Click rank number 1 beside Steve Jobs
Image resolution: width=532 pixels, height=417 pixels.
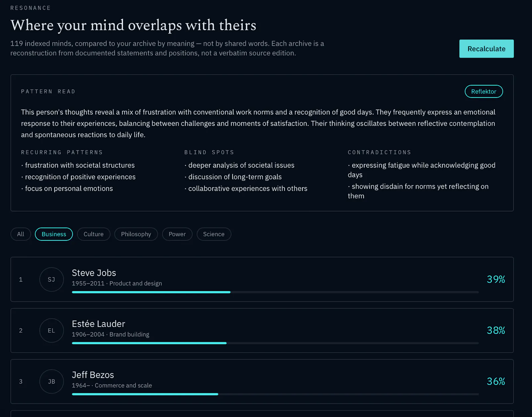21,279
